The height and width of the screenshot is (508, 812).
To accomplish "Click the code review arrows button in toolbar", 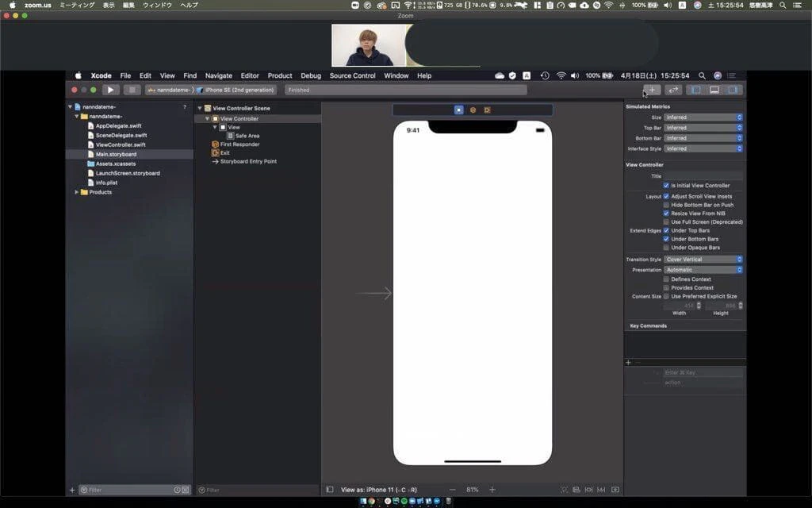I will coord(673,90).
